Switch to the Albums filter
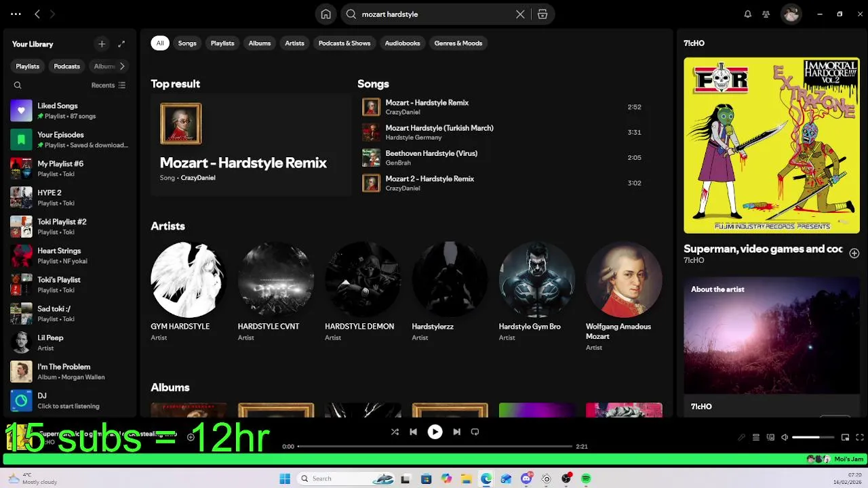The width and height of the screenshot is (868, 488). click(260, 43)
